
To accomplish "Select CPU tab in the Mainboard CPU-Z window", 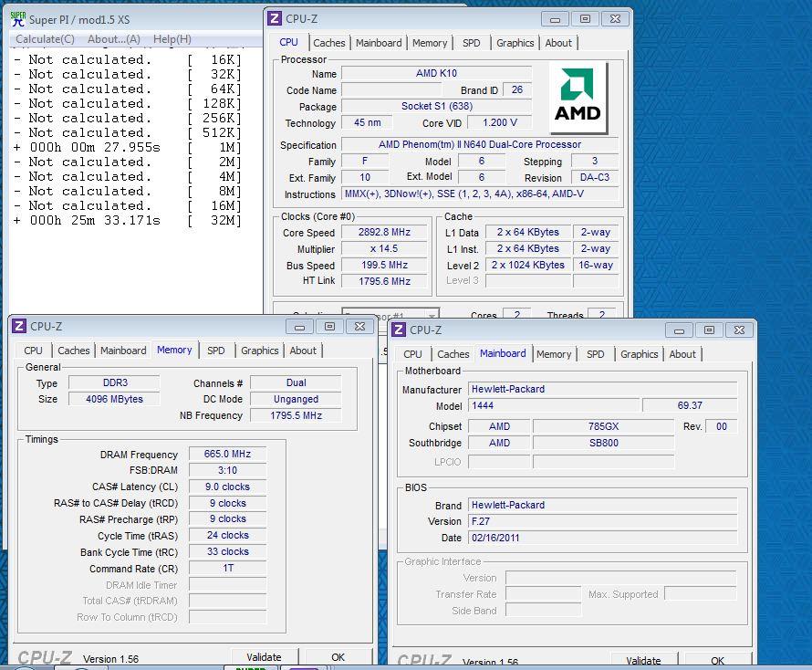I will pos(412,354).
